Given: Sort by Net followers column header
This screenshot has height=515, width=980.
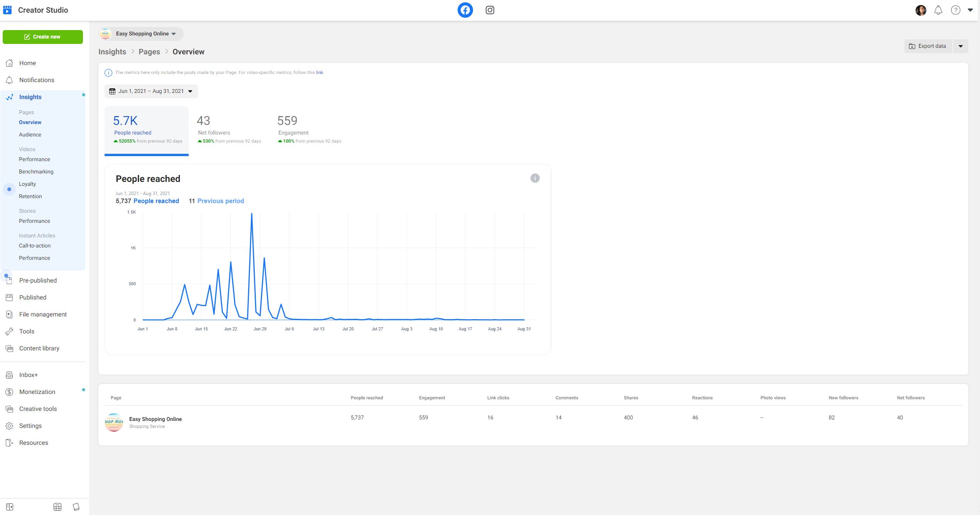Looking at the screenshot, I should pyautogui.click(x=911, y=398).
